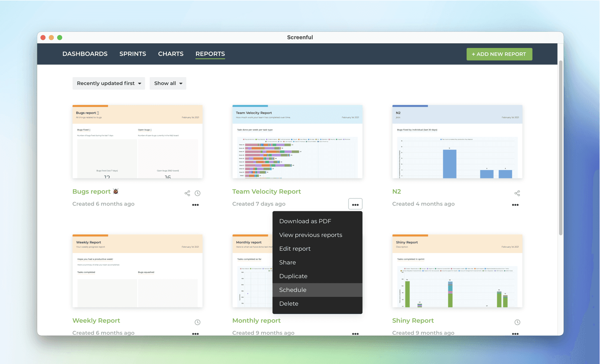Image resolution: width=600 pixels, height=364 pixels.
Task: Select Schedule in the context menu
Action: (x=317, y=290)
